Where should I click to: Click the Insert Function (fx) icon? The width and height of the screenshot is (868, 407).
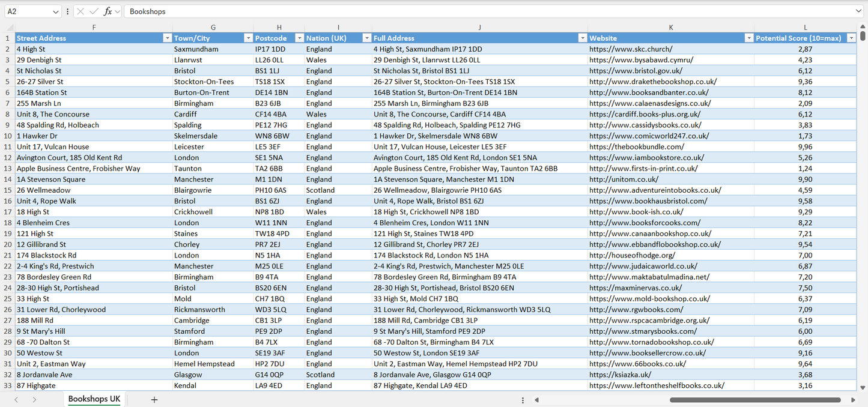click(108, 11)
